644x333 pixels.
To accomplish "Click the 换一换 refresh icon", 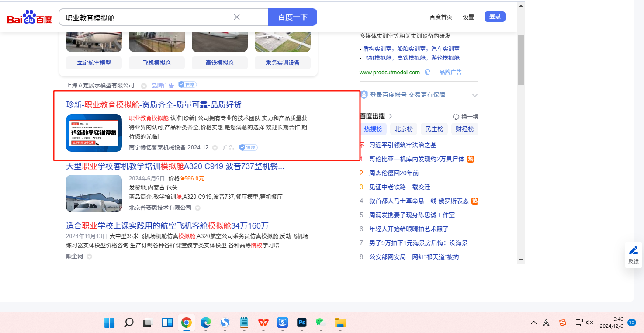I will [x=456, y=117].
